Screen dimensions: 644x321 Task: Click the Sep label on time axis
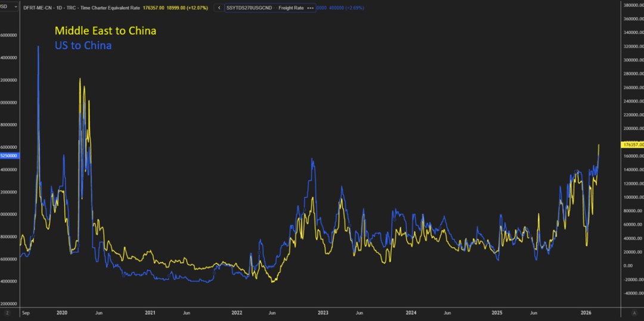[x=26, y=312]
